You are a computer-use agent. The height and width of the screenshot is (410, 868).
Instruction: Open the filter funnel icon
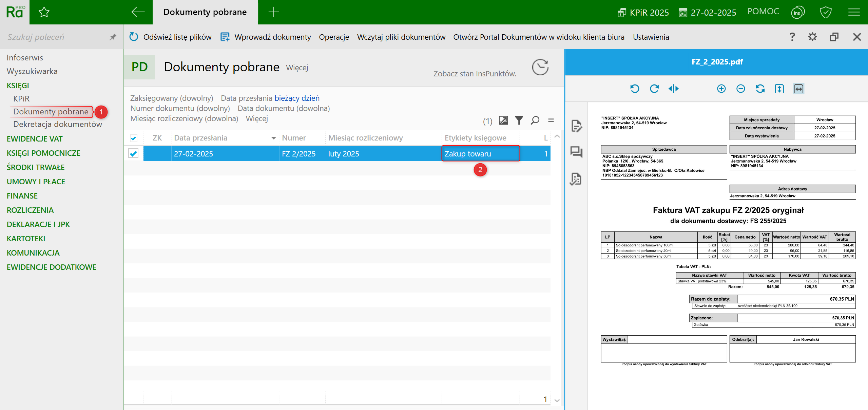click(519, 120)
